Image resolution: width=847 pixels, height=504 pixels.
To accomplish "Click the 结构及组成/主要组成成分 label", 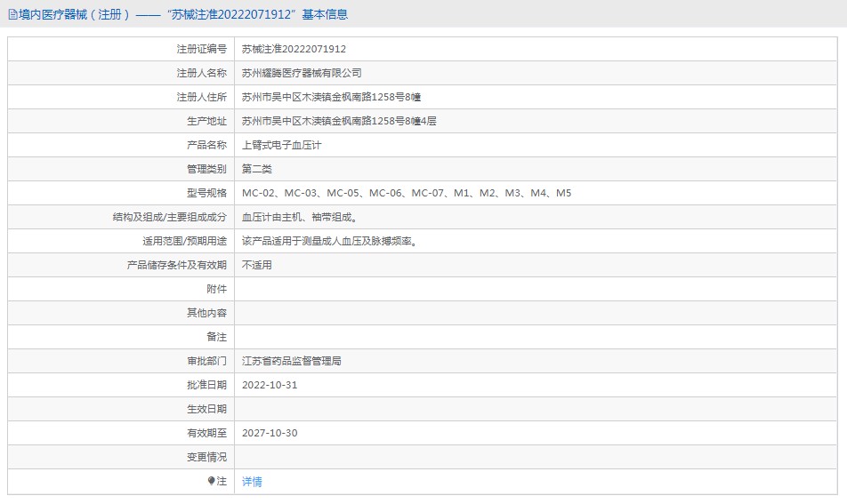I will click(170, 217).
